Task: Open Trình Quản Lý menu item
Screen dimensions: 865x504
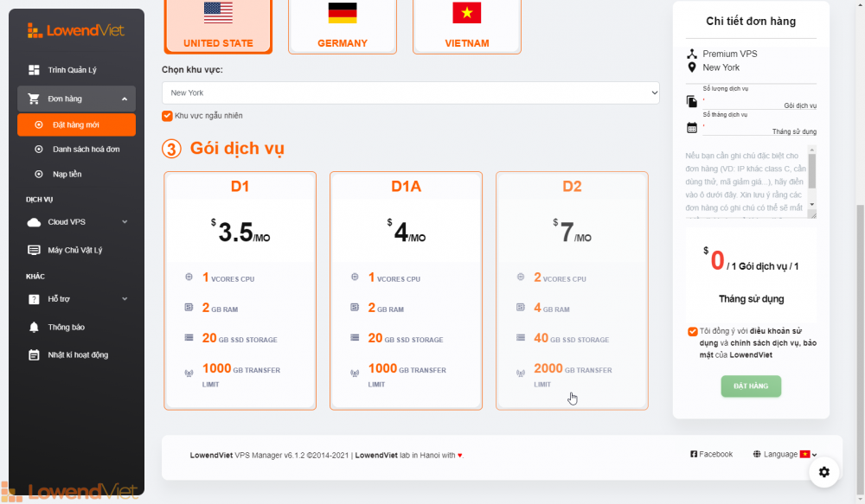Action: pyautogui.click(x=76, y=70)
